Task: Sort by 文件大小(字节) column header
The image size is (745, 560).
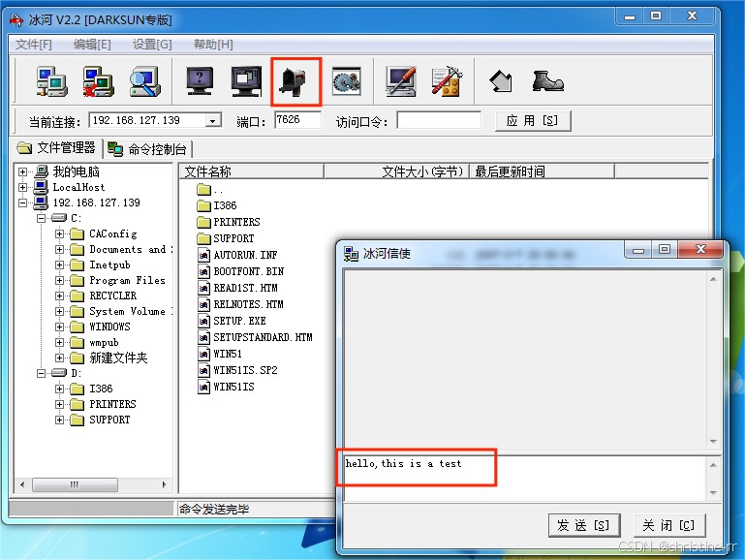Action: point(396,171)
